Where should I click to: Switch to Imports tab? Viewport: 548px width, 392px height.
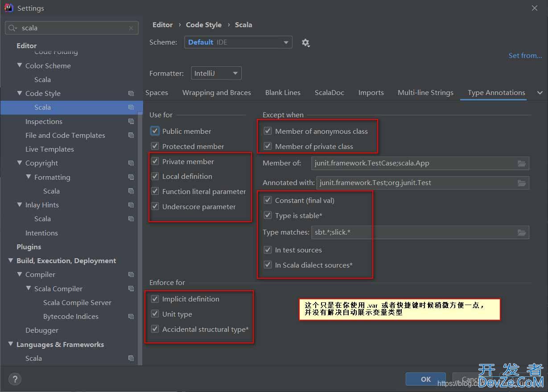click(x=371, y=93)
